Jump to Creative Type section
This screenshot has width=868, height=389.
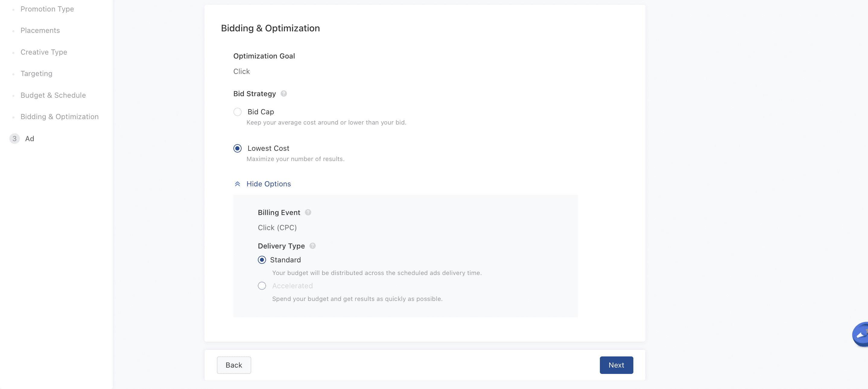tap(44, 52)
